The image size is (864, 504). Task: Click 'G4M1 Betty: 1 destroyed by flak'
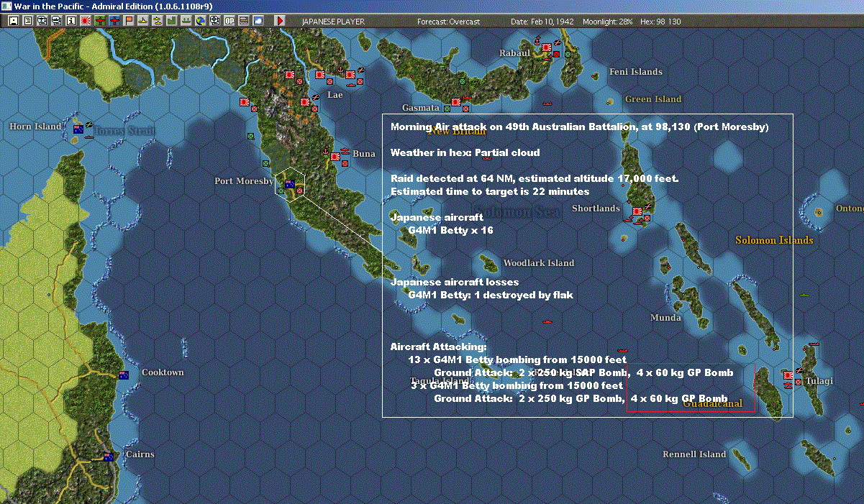point(491,295)
